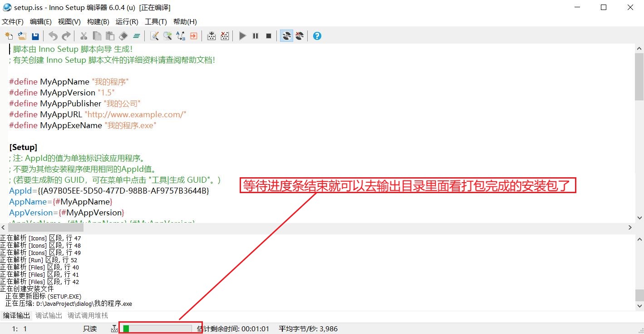Open the 编辑(E) menu
Viewport: 644px width, 334px height.
[x=41, y=21]
